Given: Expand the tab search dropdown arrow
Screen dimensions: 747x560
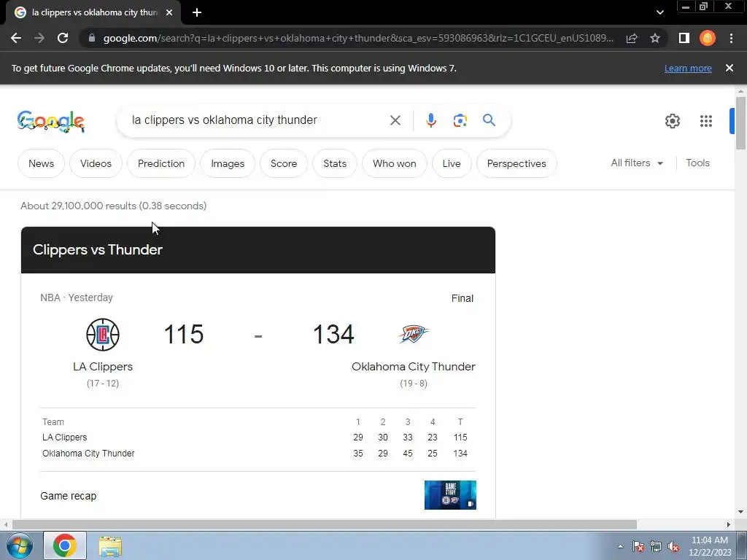Looking at the screenshot, I should [659, 12].
